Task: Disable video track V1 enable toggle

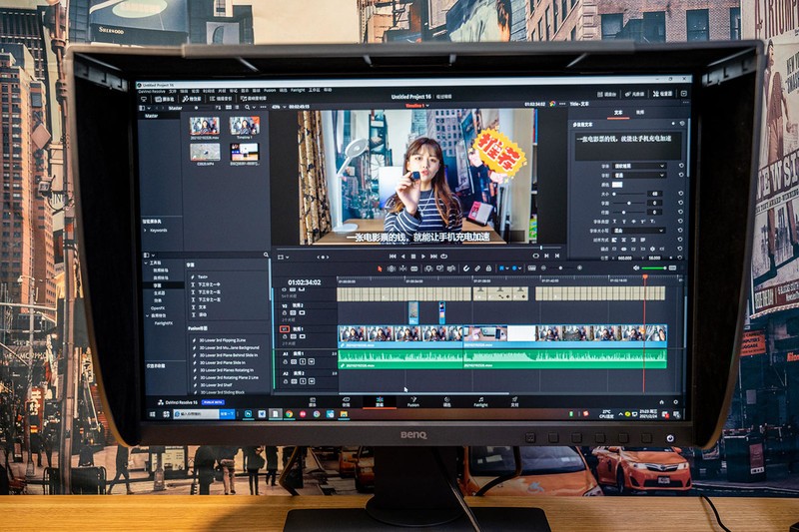Action: tap(303, 336)
